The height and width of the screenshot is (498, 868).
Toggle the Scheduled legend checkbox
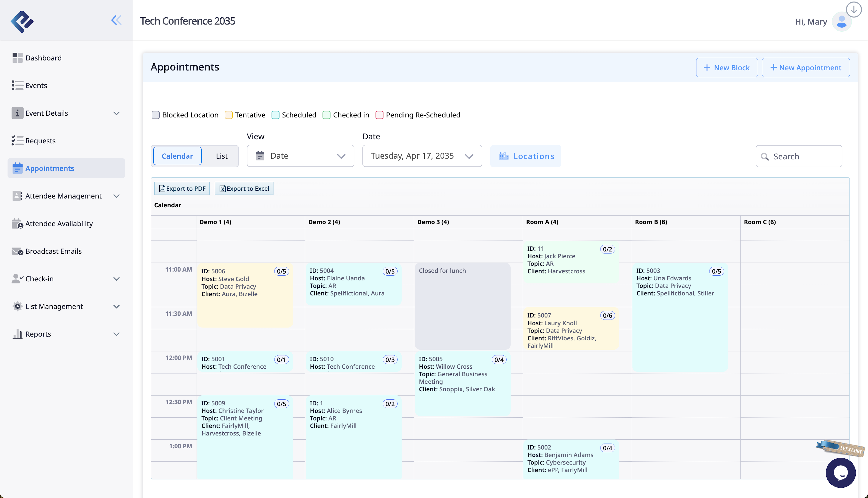point(275,115)
